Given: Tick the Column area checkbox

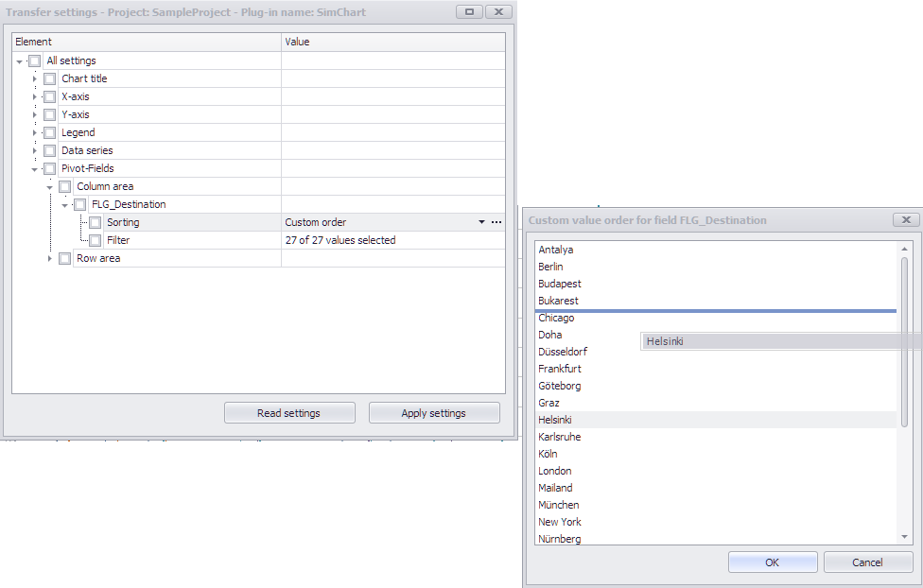Looking at the screenshot, I should pos(64,186).
